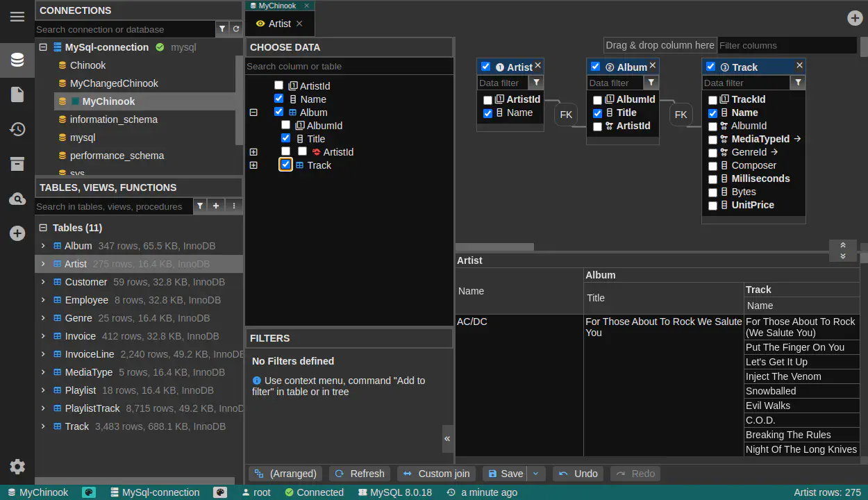Click the Refresh button
This screenshot has width=868, height=500.
[359, 474]
